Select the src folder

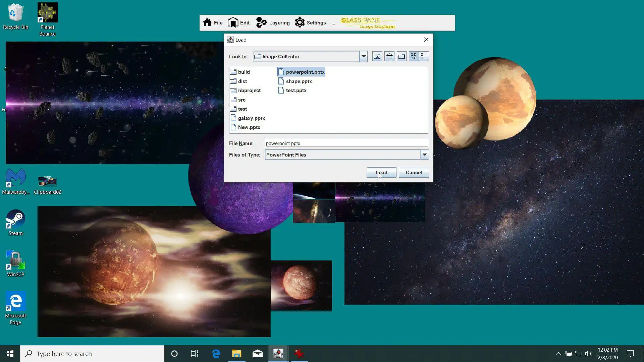point(241,100)
